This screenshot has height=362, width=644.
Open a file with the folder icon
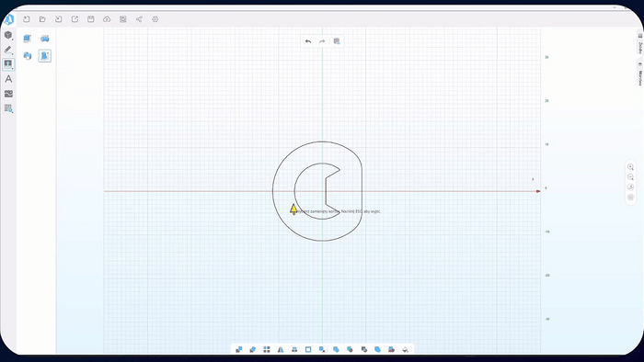tap(42, 19)
